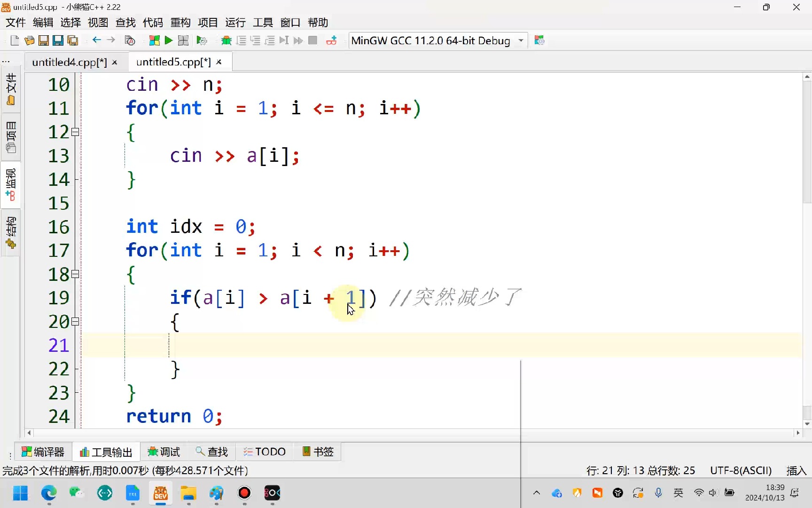The height and width of the screenshot is (508, 812).
Task: Navigate back with the left arrow icon
Action: coord(96,40)
